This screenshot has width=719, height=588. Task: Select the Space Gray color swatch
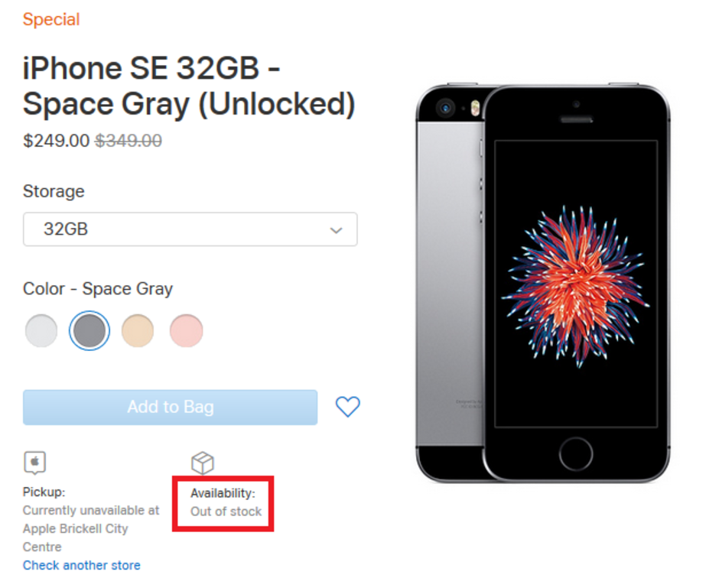click(89, 331)
